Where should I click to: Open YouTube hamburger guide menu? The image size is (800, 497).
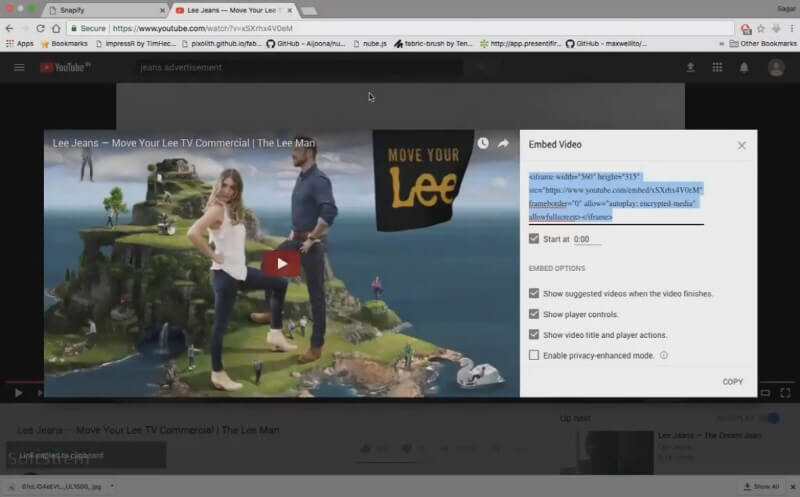[x=19, y=67]
